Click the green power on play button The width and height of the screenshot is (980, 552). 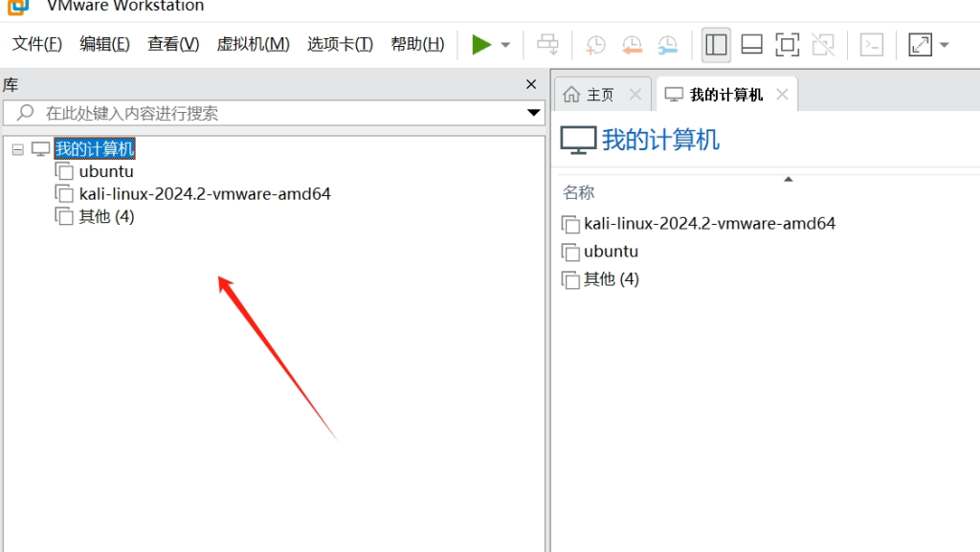(x=481, y=44)
